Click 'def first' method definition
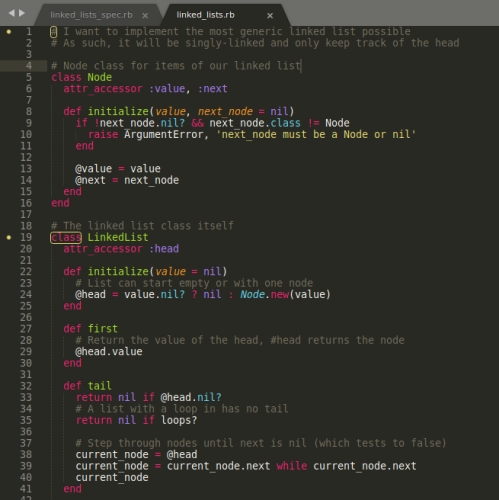The width and height of the screenshot is (499, 500). click(90, 329)
